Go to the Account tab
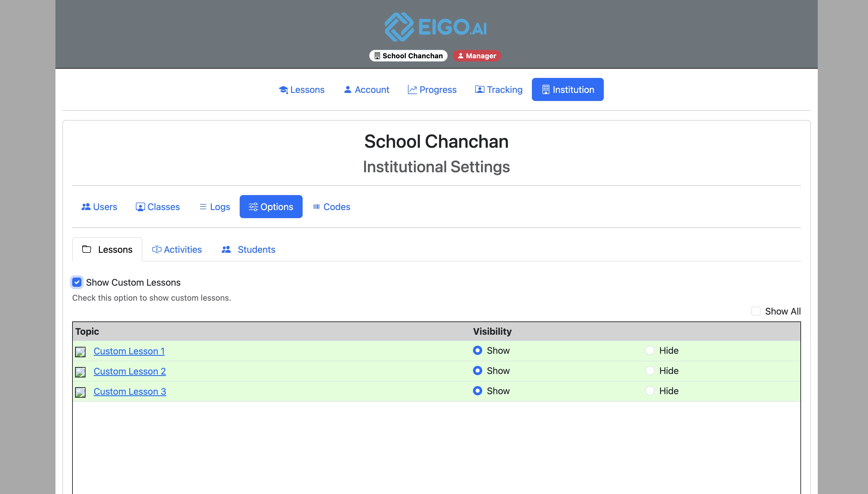 pos(366,89)
